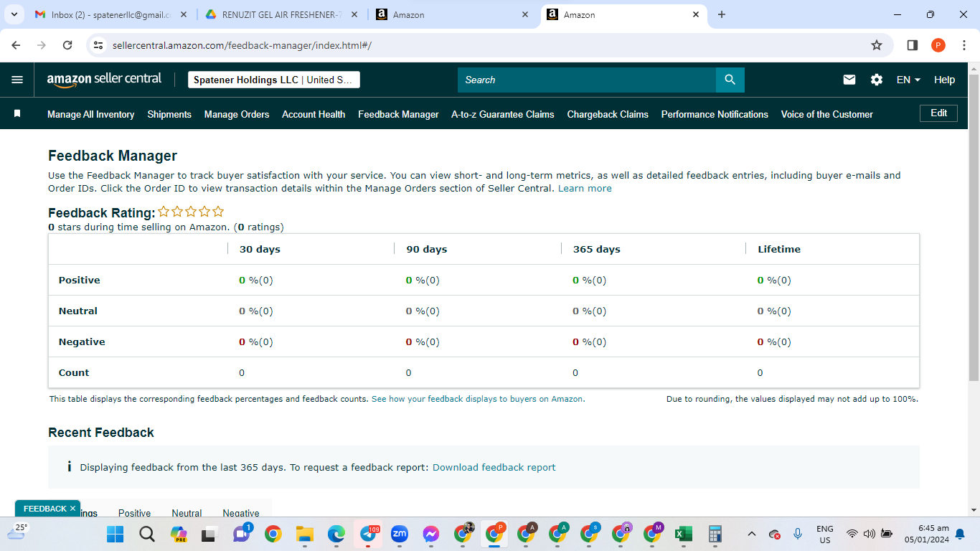This screenshot has height=551, width=980.
Task: Click the browser address bar URL
Action: tap(242, 45)
